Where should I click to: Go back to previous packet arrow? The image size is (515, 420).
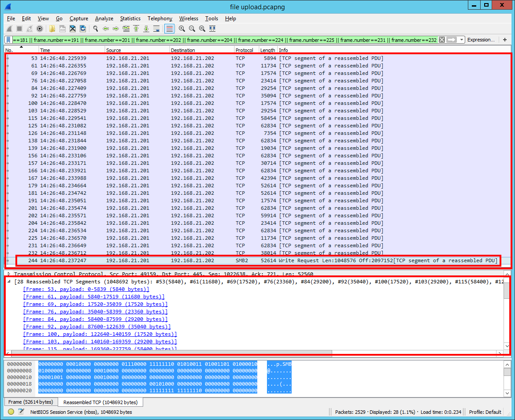click(x=106, y=29)
